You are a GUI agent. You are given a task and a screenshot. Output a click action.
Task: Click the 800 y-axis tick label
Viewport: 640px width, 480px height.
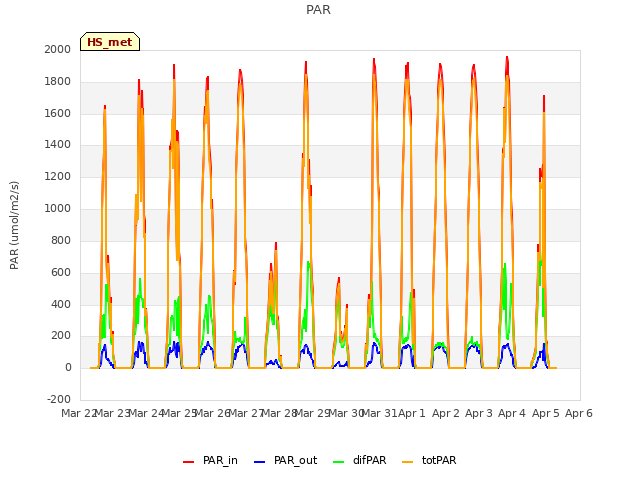(x=61, y=240)
